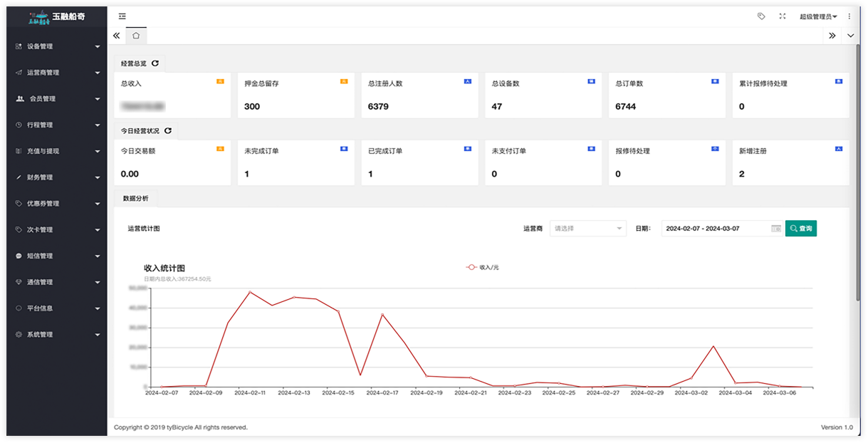
Task: Expand 充值与提现 menu
Action: (57, 151)
